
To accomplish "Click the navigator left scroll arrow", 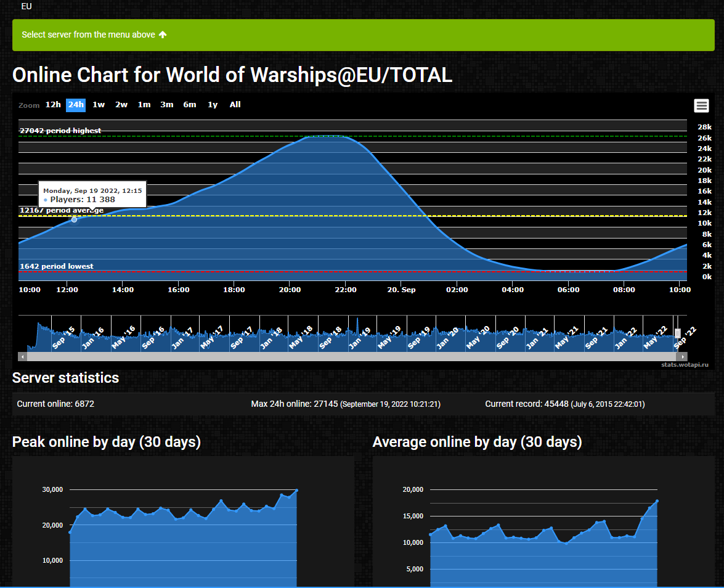I will click(22, 356).
